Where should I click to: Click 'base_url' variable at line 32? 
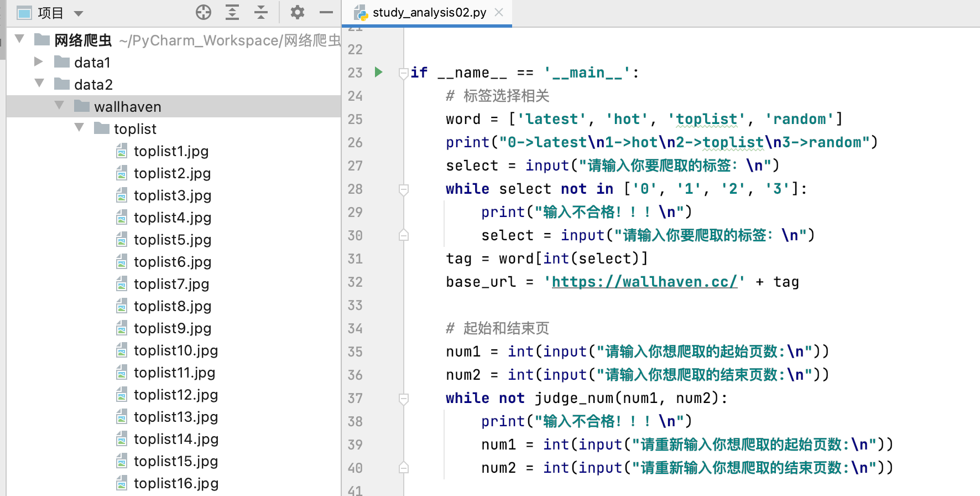click(481, 282)
